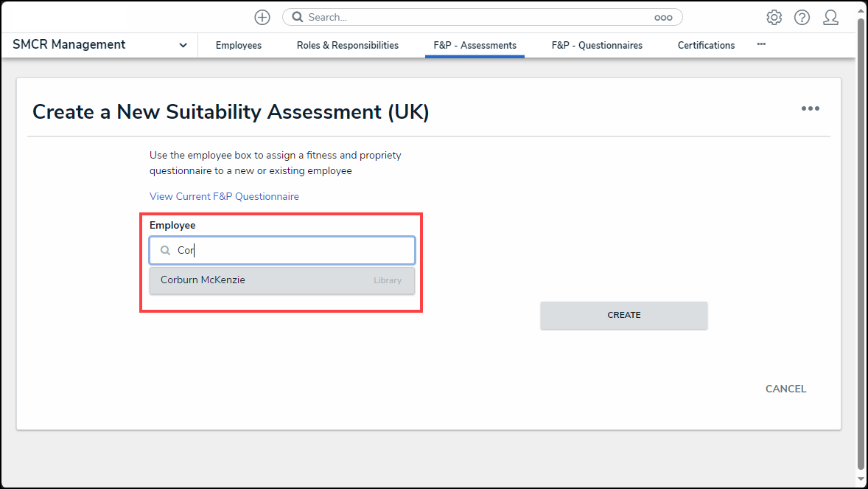Viewport: 868px width, 489px height.
Task: Click the plus icon to create new item
Action: [262, 17]
